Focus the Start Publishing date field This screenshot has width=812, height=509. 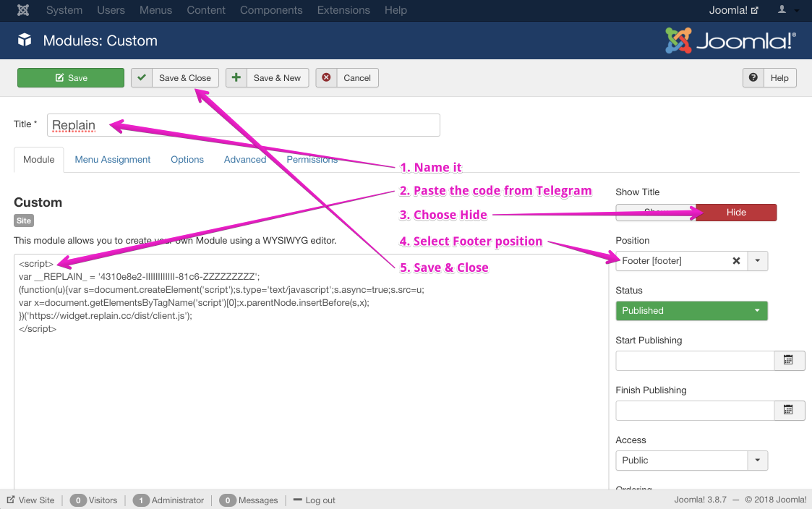695,360
